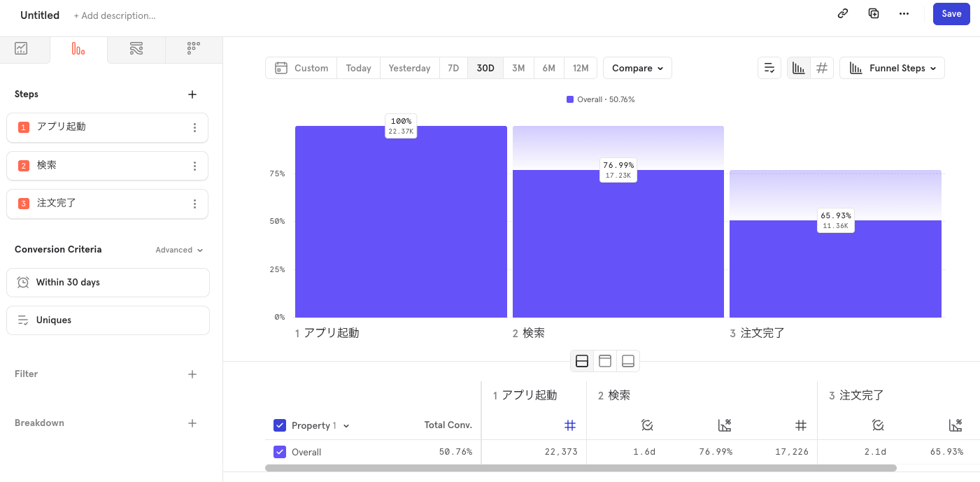Switch to the 7D time range tab
The image size is (980, 482).
pos(453,67)
